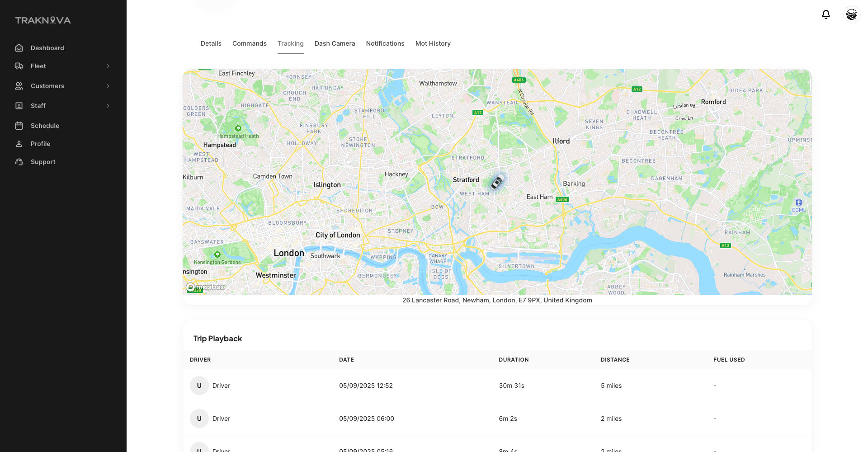868x452 pixels.
Task: Click the City of London map label
Action: pyautogui.click(x=338, y=235)
